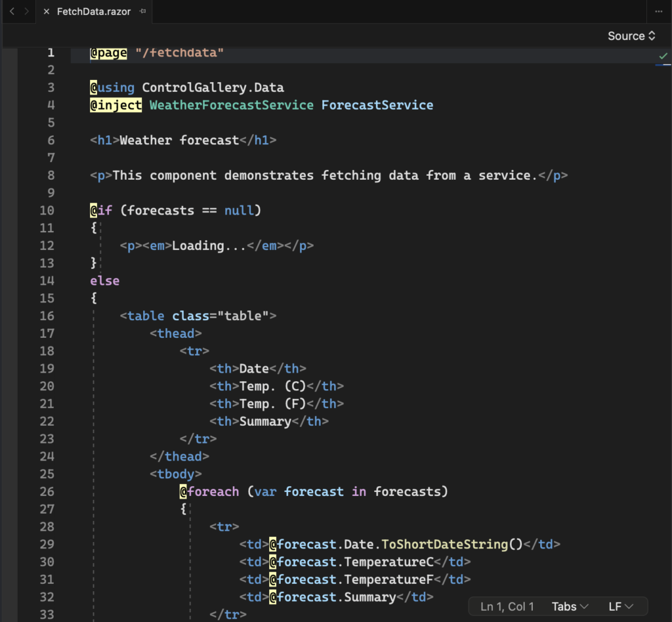Click line number 26 in the gutter
Screen dimensions: 672x622
pyautogui.click(x=47, y=491)
